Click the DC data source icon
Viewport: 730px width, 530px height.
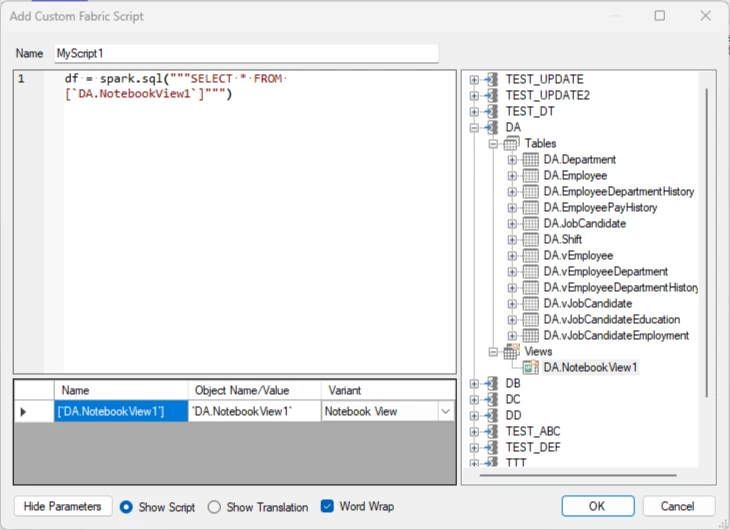pyautogui.click(x=491, y=400)
